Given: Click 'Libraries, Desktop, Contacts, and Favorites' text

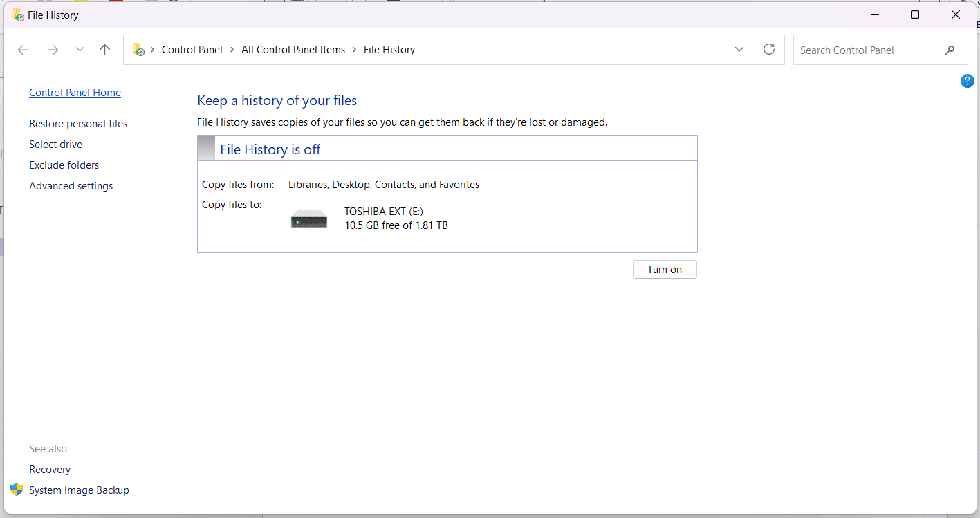Looking at the screenshot, I should [384, 185].
